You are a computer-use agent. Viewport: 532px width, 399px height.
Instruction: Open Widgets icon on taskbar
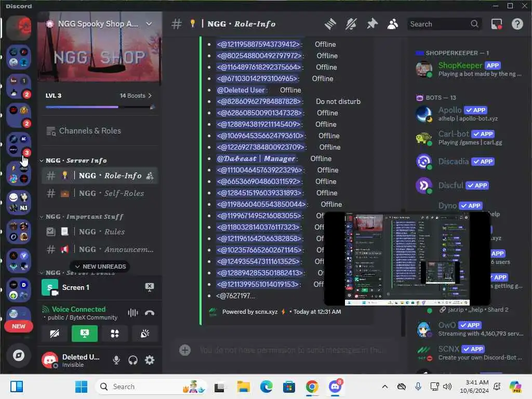(x=17, y=387)
